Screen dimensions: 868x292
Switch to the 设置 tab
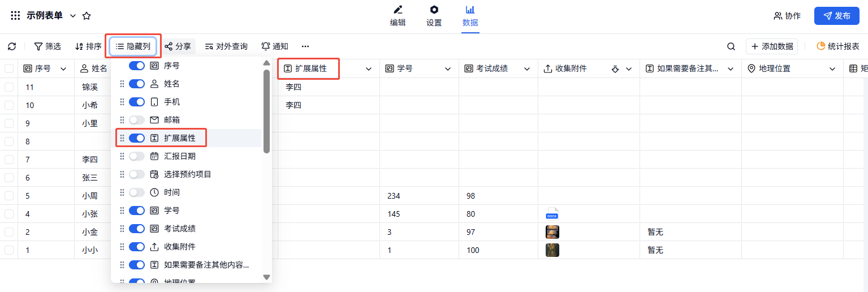coord(434,16)
